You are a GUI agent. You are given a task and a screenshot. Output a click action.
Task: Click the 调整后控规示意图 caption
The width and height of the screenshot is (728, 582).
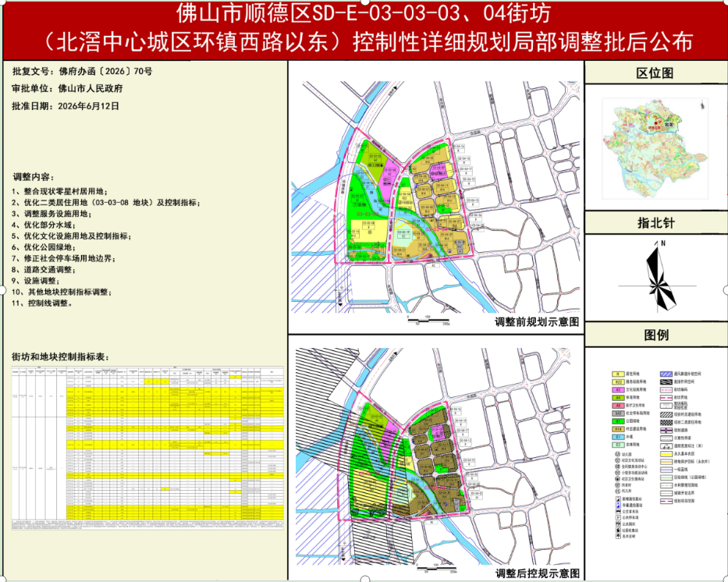point(538,573)
